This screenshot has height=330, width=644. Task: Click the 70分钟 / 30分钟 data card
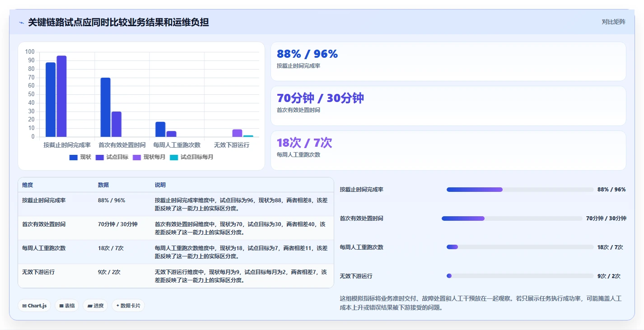point(448,106)
